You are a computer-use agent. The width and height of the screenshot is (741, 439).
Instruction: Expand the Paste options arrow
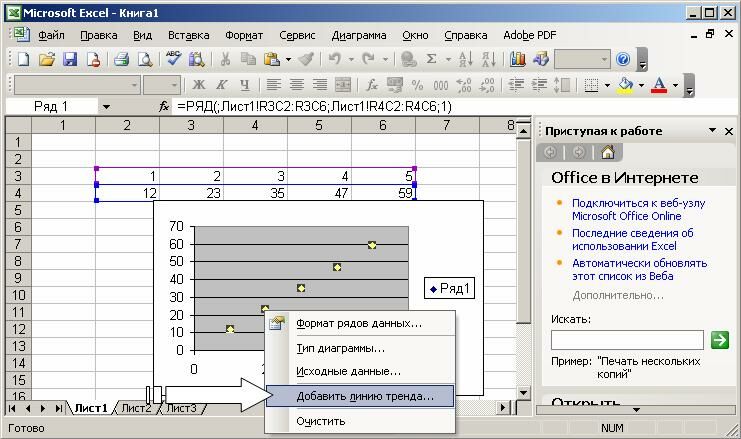point(288,60)
